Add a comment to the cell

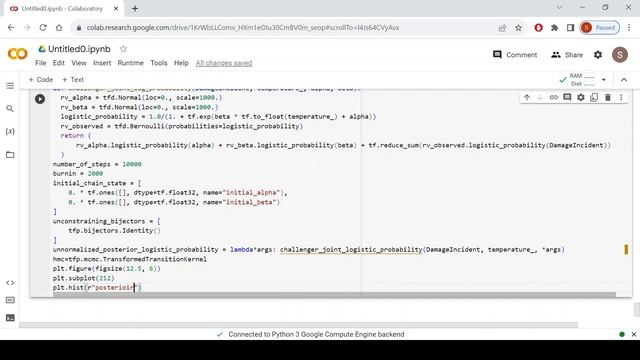[567, 98]
